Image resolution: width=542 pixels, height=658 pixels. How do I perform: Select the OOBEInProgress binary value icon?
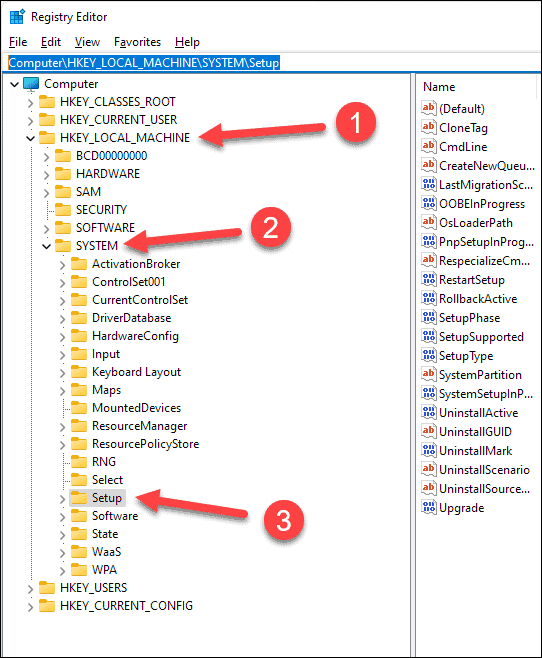point(428,203)
